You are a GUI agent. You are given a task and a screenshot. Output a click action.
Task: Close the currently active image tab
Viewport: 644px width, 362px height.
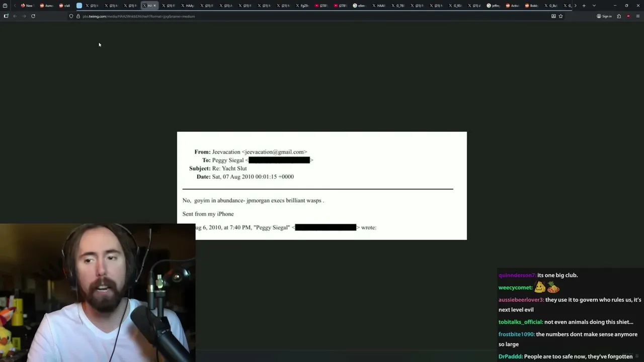[x=155, y=6]
